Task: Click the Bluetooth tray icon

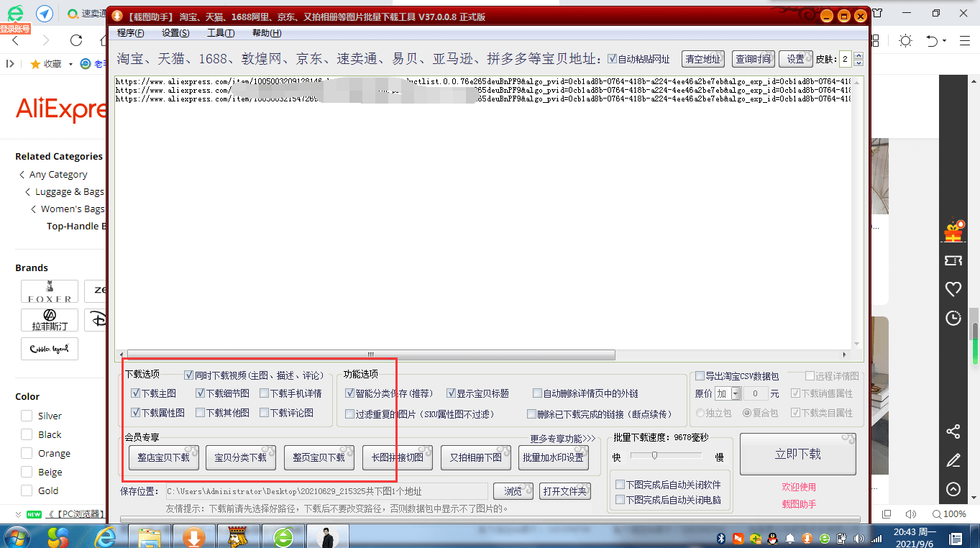Action: pyautogui.click(x=722, y=538)
